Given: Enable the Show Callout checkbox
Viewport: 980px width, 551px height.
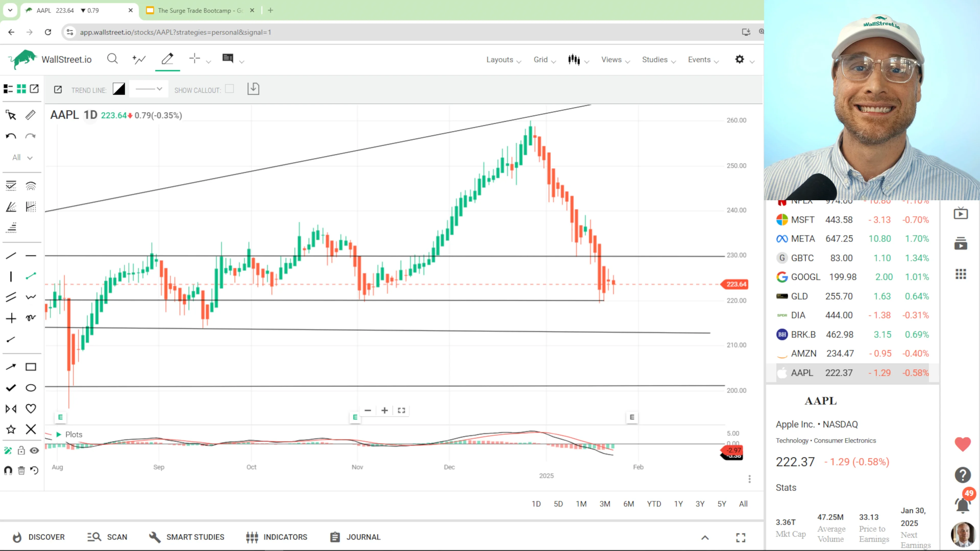Looking at the screenshot, I should pyautogui.click(x=229, y=89).
